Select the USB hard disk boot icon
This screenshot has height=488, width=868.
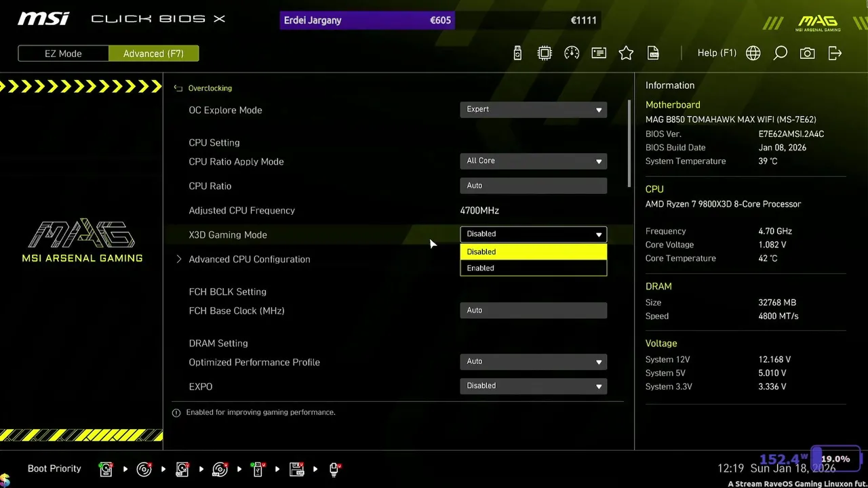[x=182, y=468]
